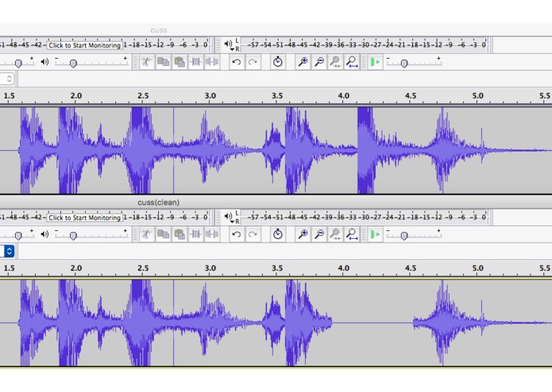The width and height of the screenshot is (552, 392).
Task: Click the silenced gap in the cuss(clean) waveform
Action: pyautogui.click(x=373, y=323)
